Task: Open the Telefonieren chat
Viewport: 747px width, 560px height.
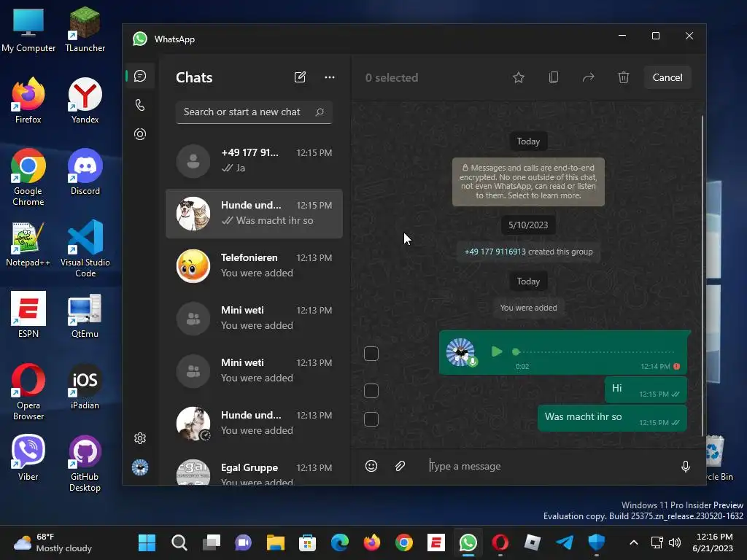Action: (254, 265)
